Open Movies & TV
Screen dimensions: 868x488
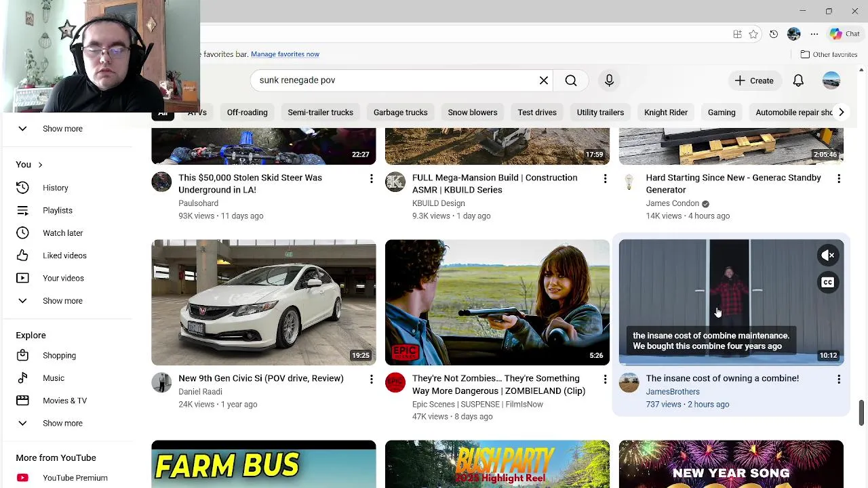[x=66, y=401]
